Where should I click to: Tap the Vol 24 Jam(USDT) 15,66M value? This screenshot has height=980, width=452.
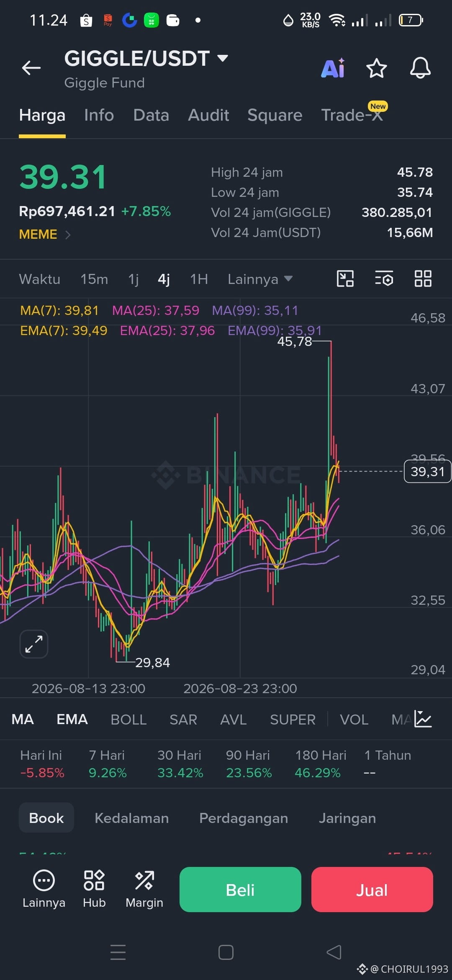click(x=410, y=232)
